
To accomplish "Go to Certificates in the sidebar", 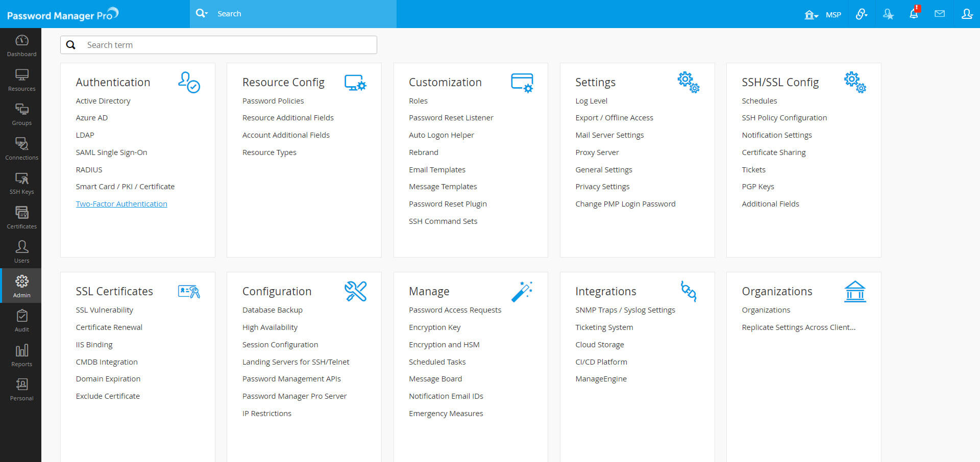I will (21, 218).
